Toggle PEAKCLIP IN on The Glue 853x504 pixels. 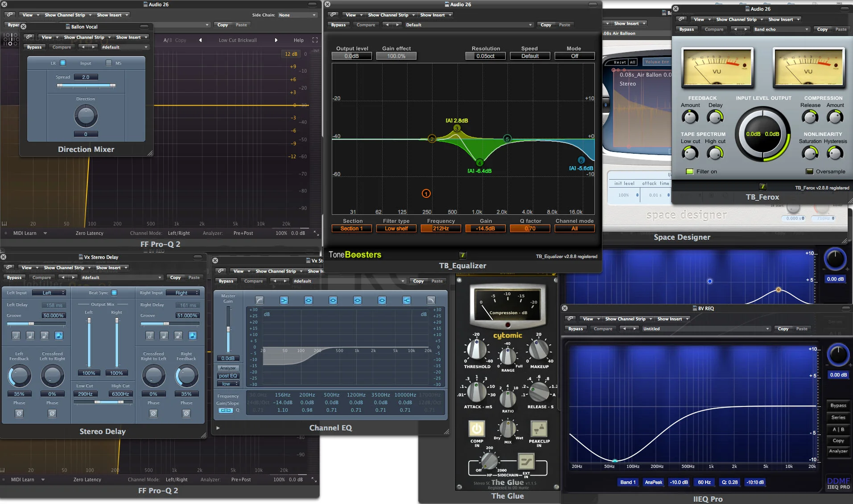click(x=539, y=429)
